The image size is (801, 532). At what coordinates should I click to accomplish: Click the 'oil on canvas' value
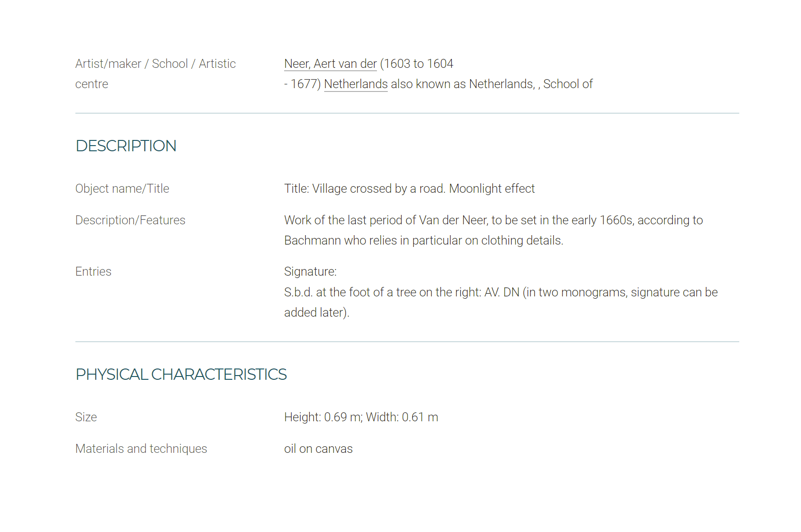[x=318, y=449]
